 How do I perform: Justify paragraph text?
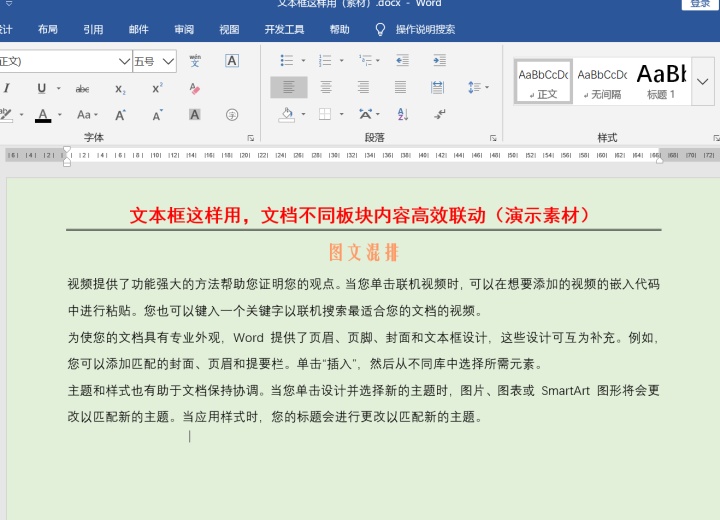click(400, 87)
